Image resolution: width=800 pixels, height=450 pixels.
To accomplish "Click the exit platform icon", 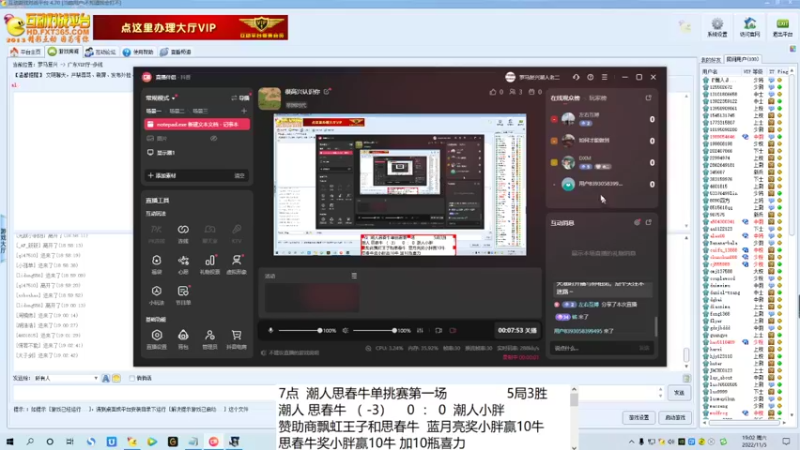I will coord(782,27).
